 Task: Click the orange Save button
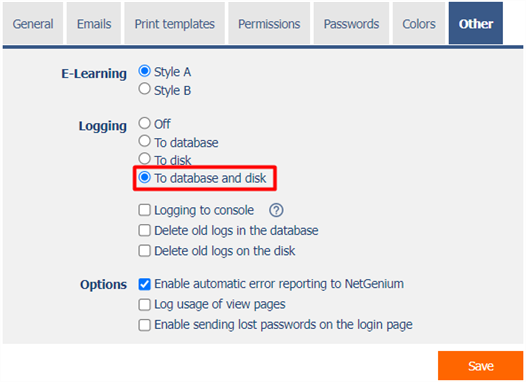pos(480,366)
